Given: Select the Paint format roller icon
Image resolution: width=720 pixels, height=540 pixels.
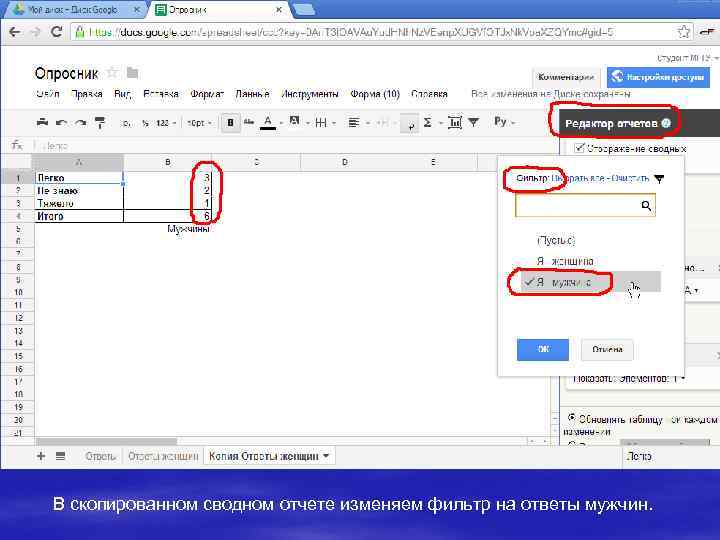Looking at the screenshot, I should 100,123.
